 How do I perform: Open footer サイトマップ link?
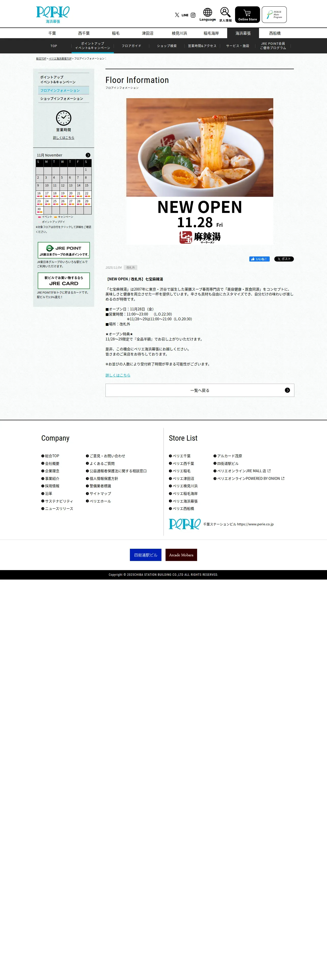(x=98, y=493)
